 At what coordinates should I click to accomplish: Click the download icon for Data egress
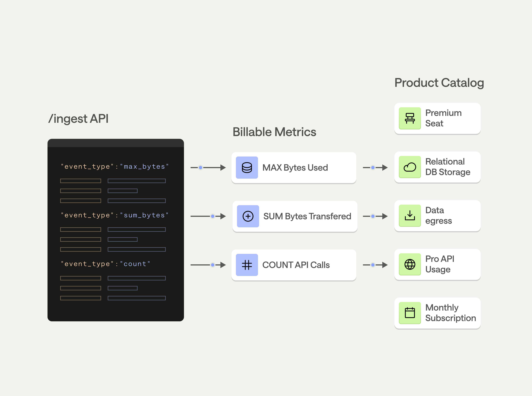pyautogui.click(x=410, y=216)
